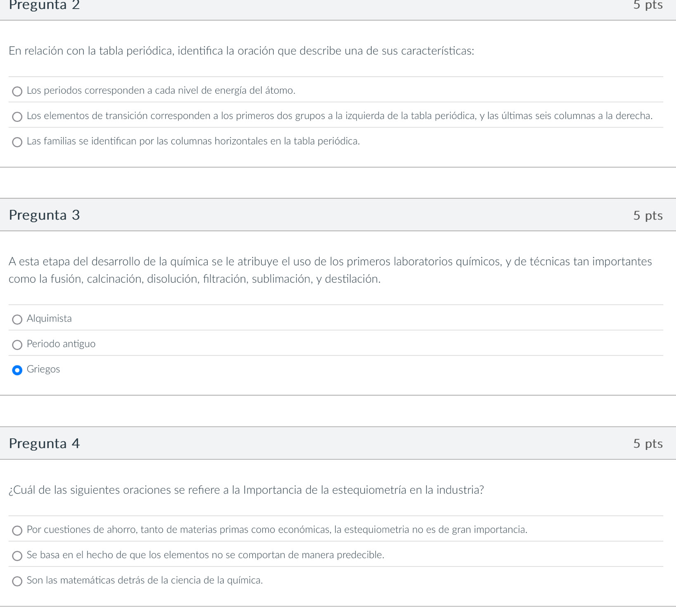Click the '5 pts' label of Pregunta 4
The height and width of the screenshot is (616, 676).
[x=648, y=443]
